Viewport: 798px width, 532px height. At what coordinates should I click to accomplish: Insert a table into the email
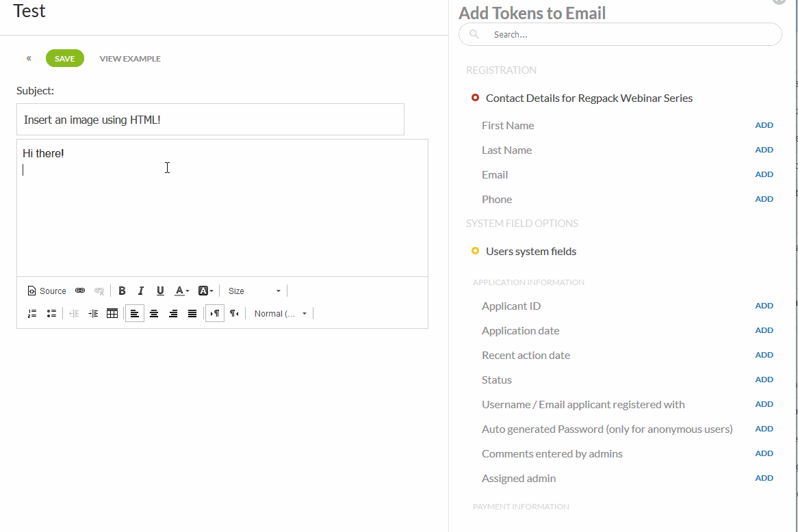(x=112, y=313)
